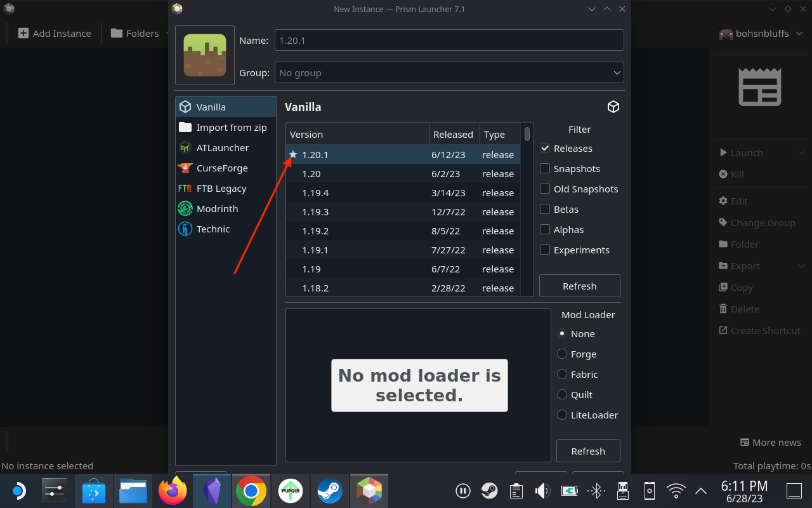This screenshot has width=812, height=508.
Task: Open the Group dropdown
Action: [x=449, y=72]
